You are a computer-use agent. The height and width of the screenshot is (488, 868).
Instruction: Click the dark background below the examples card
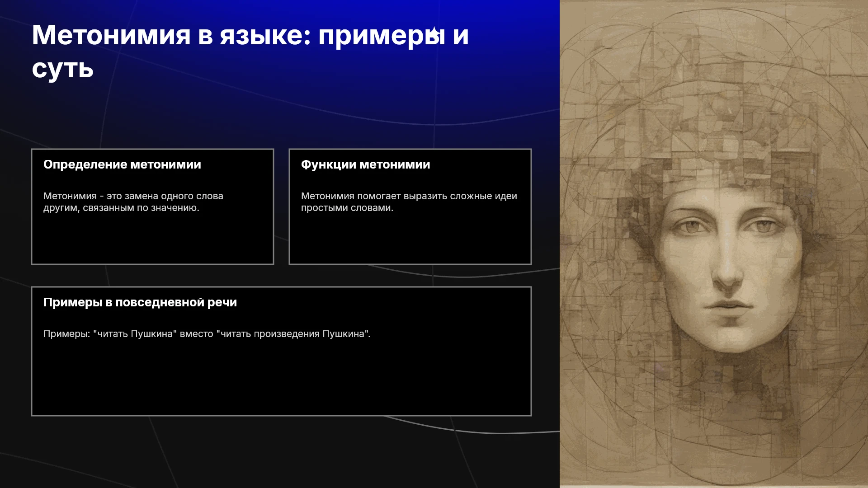pyautogui.click(x=280, y=452)
